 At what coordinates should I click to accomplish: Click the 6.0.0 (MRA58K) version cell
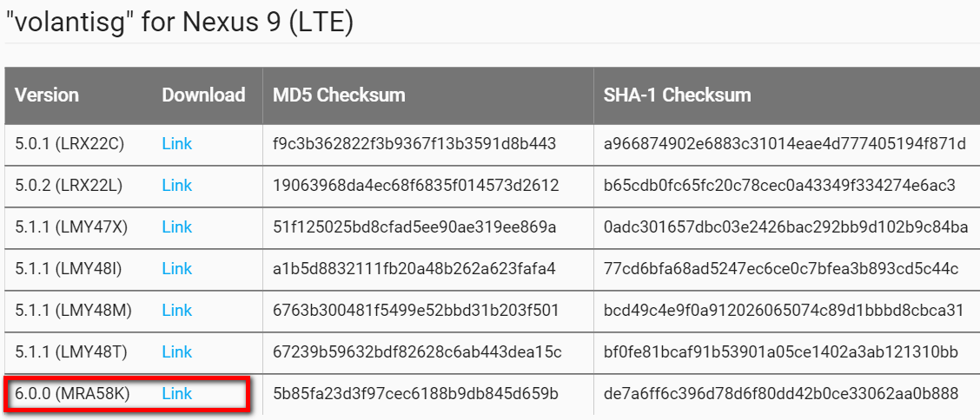click(72, 394)
